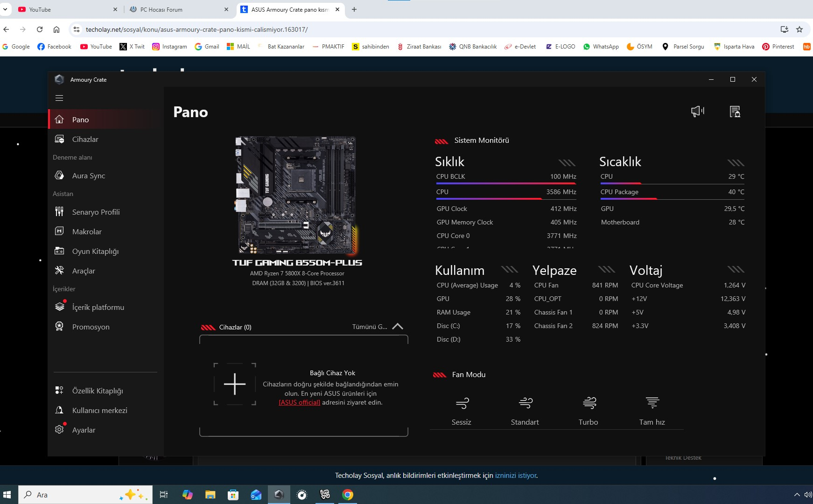Open Microsoft Store from taskbar

click(x=233, y=495)
